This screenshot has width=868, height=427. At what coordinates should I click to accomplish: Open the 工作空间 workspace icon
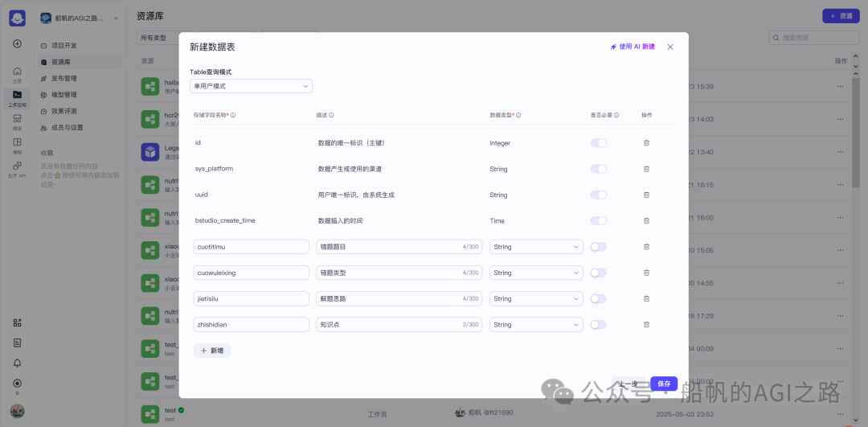click(x=17, y=98)
